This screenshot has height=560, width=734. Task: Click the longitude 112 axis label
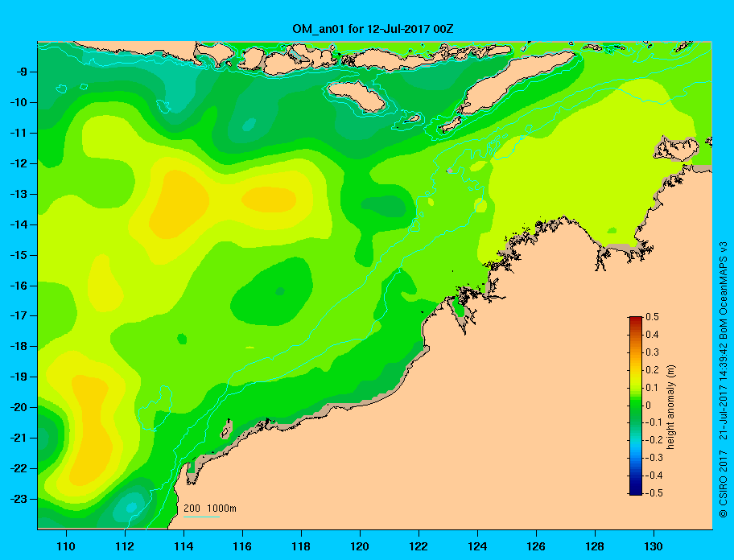125,546
